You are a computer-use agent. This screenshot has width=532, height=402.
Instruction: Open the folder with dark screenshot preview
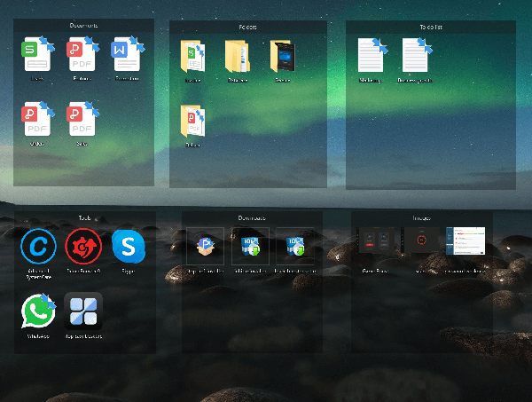click(x=283, y=57)
